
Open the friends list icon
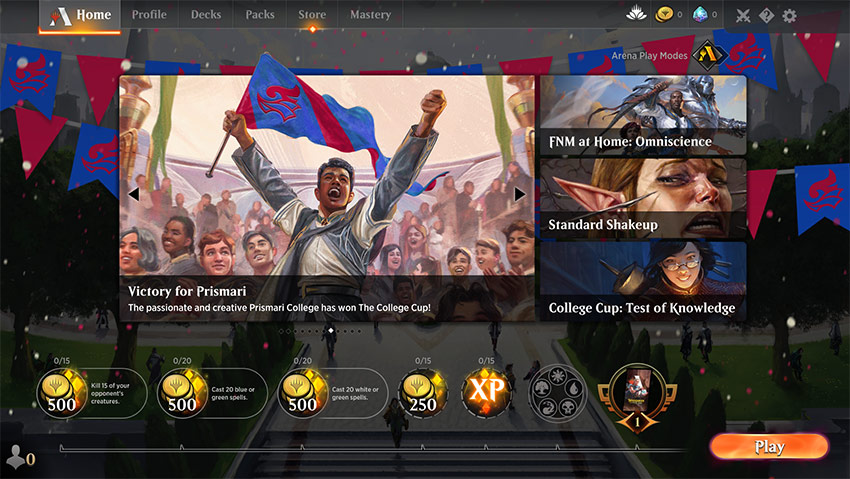[x=16, y=457]
